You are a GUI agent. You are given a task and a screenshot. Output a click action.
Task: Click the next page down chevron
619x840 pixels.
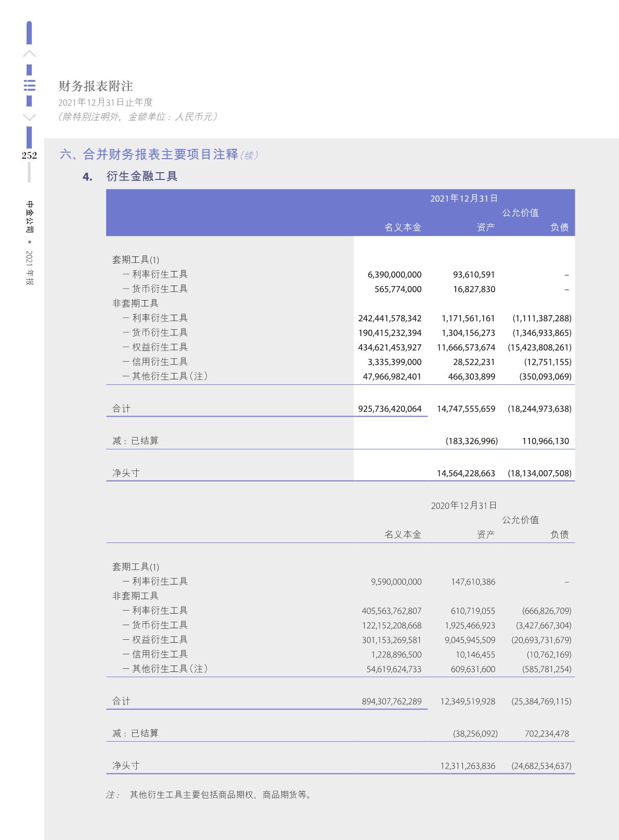coord(30,118)
